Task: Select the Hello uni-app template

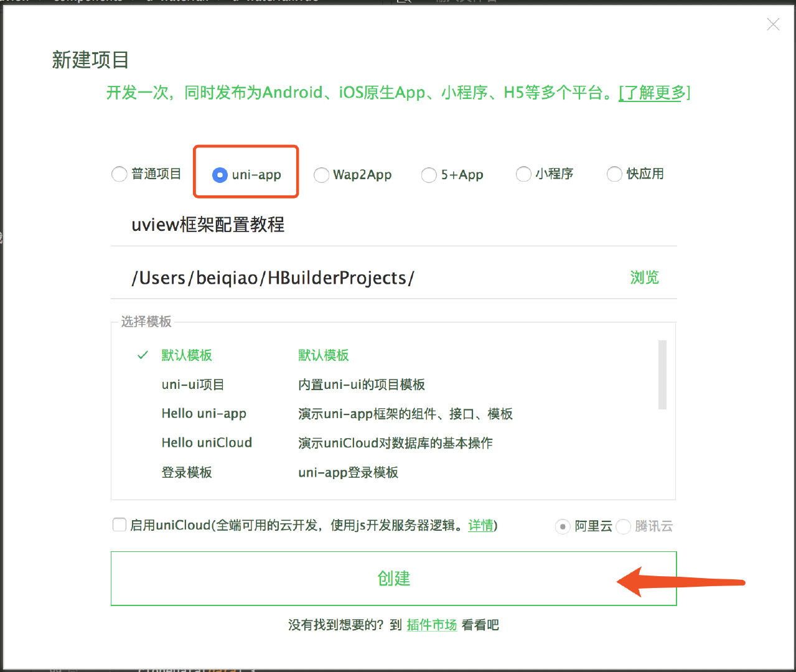Action: [204, 414]
